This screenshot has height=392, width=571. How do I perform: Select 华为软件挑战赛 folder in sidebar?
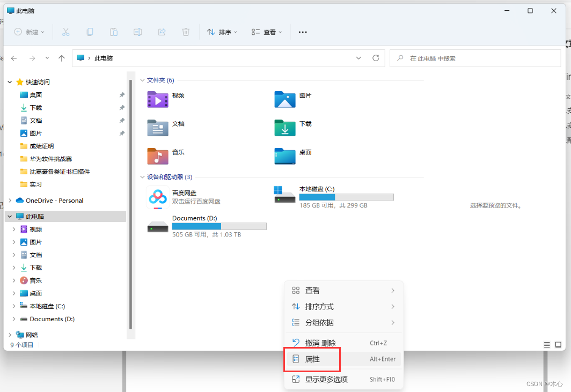point(50,159)
